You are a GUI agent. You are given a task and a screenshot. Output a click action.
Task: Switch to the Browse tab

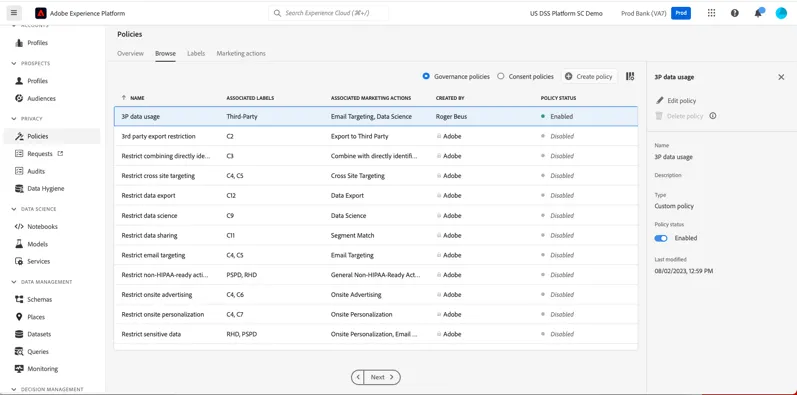tap(165, 53)
